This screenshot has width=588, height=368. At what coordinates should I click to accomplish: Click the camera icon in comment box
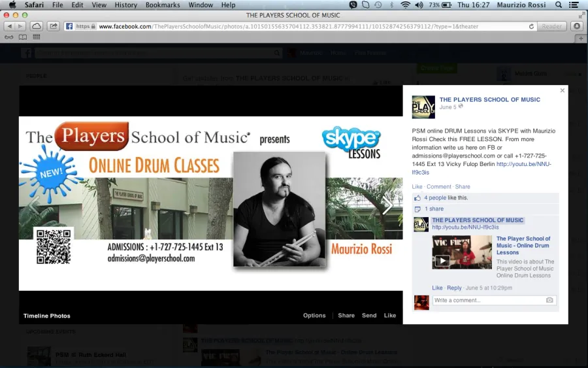click(x=549, y=300)
